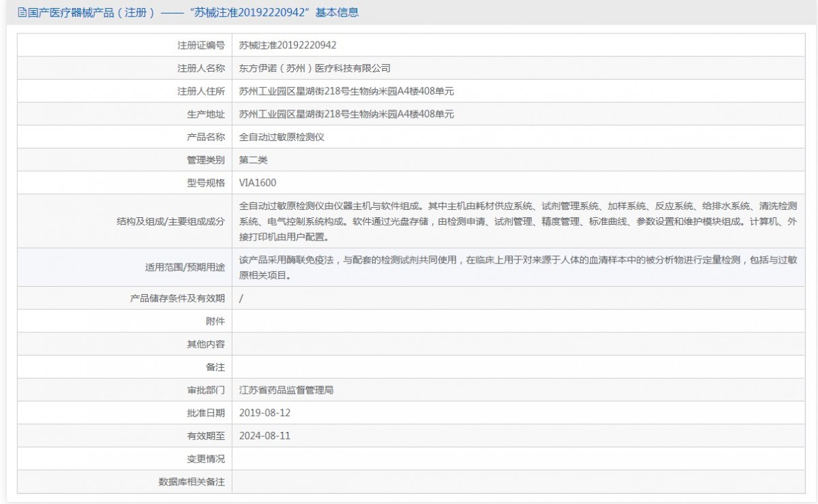Select the "管理类别" row label
This screenshot has width=818, height=504.
[206, 160]
